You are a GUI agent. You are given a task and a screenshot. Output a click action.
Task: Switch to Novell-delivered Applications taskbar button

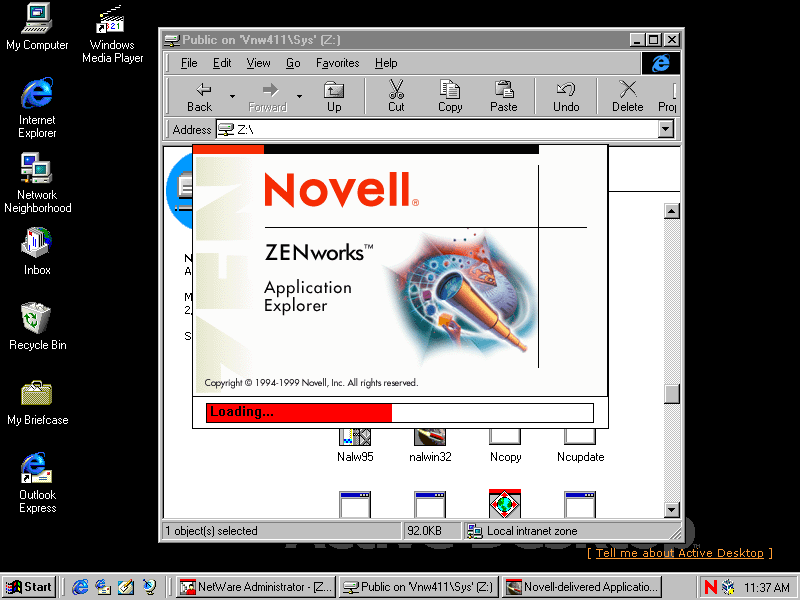pos(581,587)
